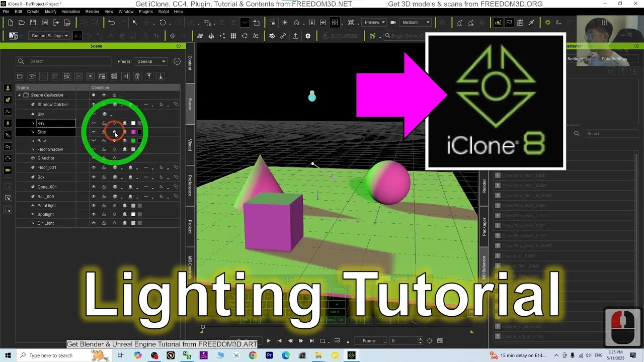
Task: Click the Back light green color swatch
Action: [133, 141]
